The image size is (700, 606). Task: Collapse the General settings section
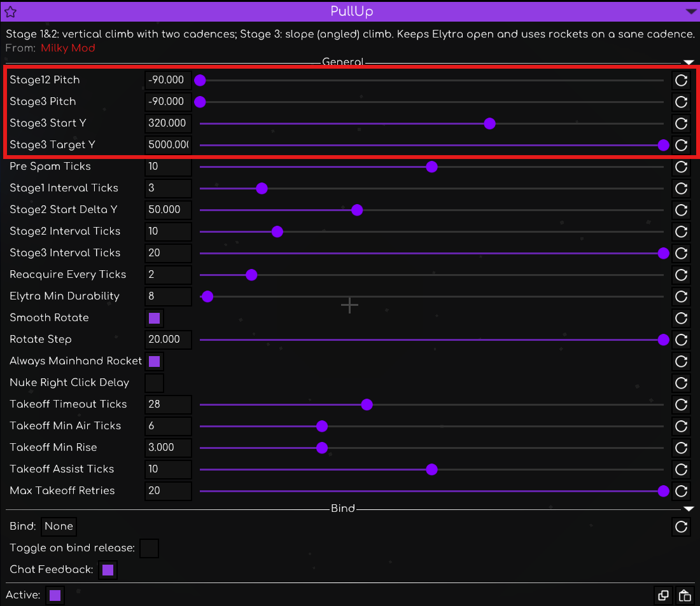point(689,62)
